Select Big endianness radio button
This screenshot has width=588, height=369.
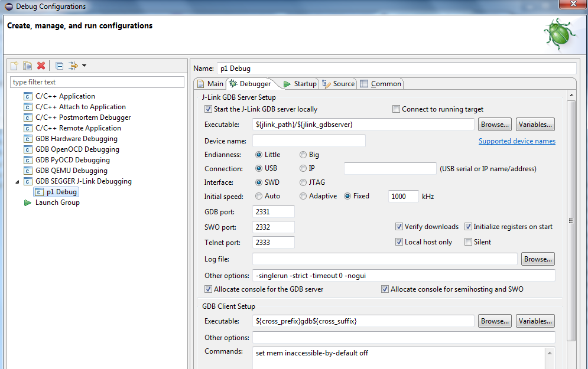(303, 155)
